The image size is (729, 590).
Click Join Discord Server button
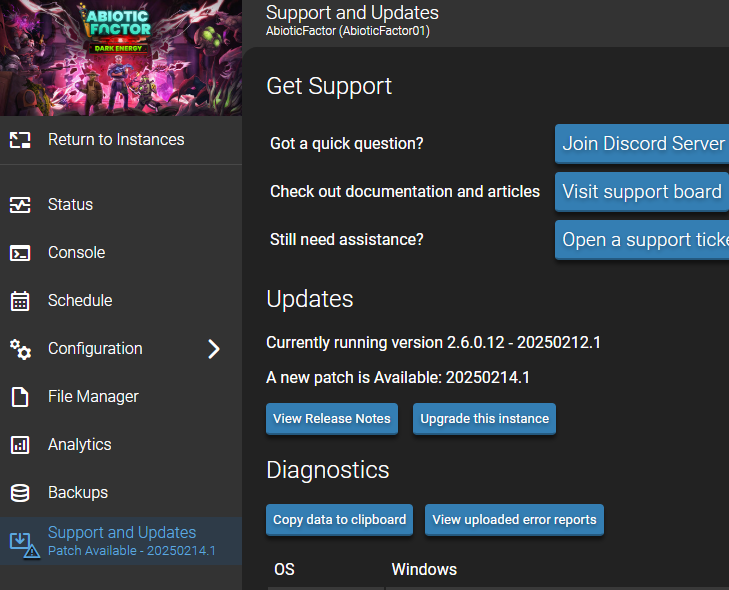[642, 144]
